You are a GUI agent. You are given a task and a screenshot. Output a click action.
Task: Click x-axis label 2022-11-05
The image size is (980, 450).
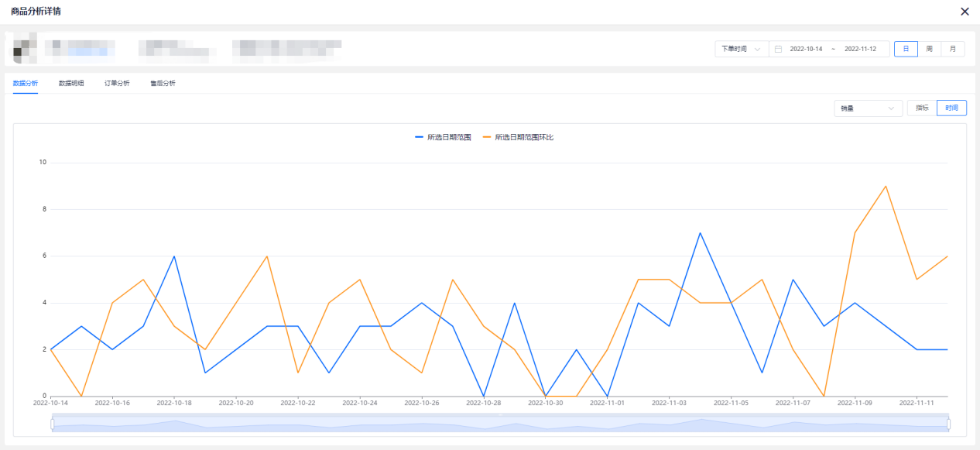(731, 403)
